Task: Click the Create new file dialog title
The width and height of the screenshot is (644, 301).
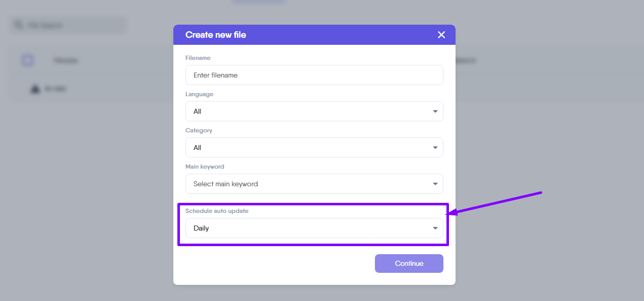Action: point(216,35)
